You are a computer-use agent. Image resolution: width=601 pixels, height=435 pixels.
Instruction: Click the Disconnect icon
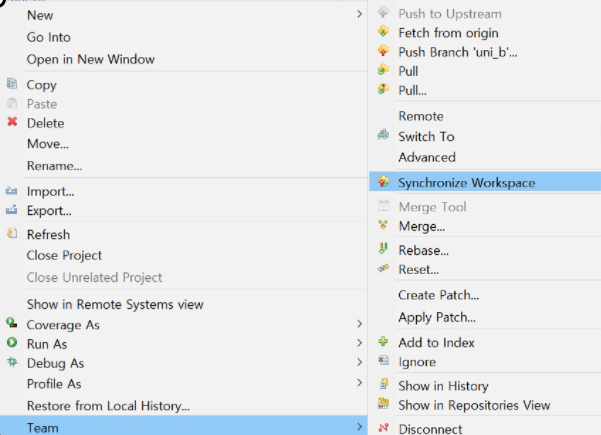[x=383, y=427]
